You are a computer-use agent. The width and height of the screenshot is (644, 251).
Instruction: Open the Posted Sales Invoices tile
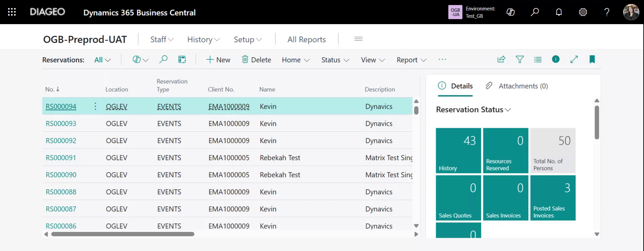(553, 198)
